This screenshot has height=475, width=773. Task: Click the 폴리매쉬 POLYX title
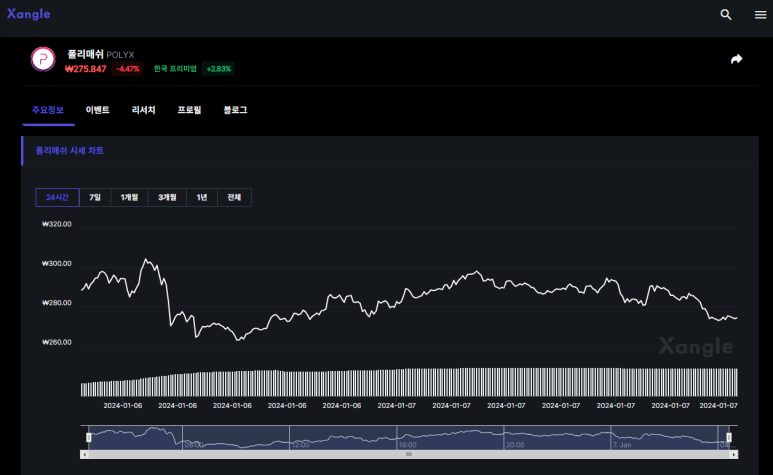point(101,54)
